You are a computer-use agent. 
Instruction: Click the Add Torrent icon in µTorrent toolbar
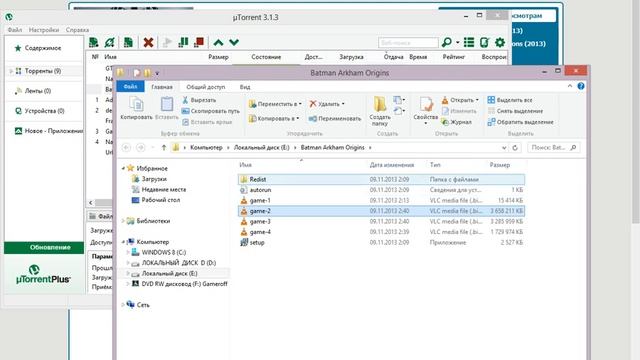coord(93,42)
